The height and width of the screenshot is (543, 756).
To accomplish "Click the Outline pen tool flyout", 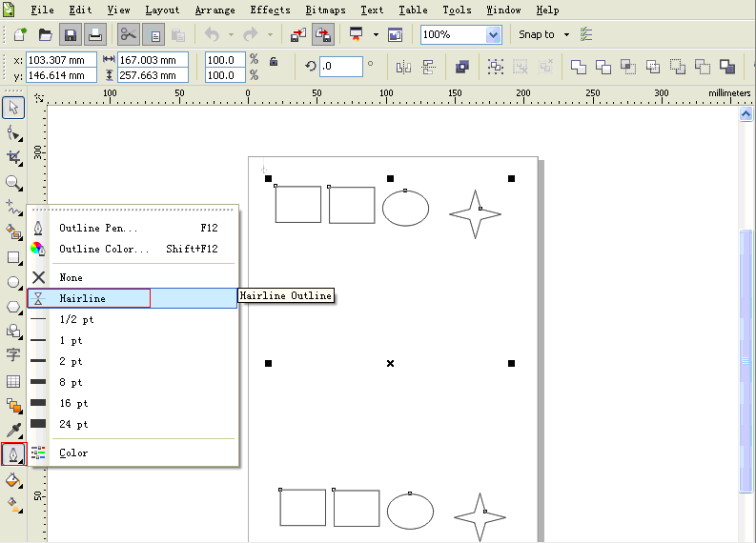I will click(x=13, y=454).
